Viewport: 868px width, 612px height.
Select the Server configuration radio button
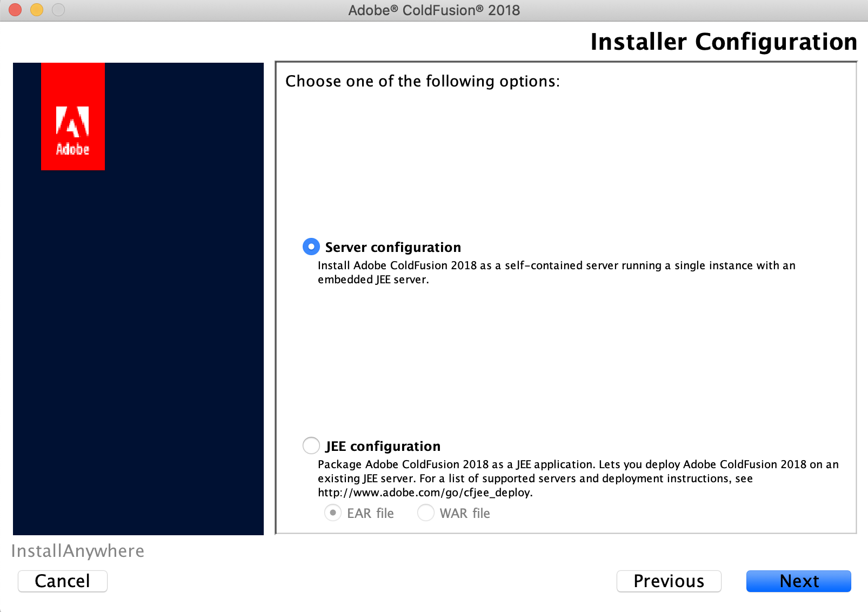coord(311,247)
